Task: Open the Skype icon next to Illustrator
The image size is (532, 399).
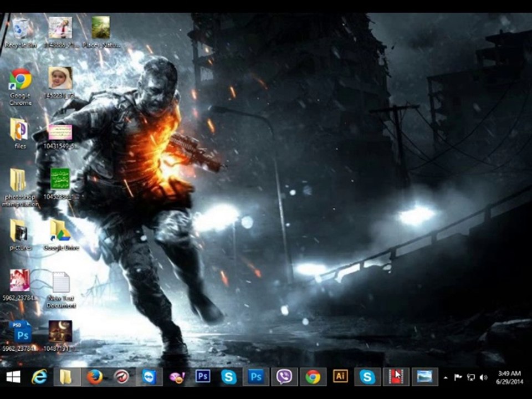Action: click(367, 377)
